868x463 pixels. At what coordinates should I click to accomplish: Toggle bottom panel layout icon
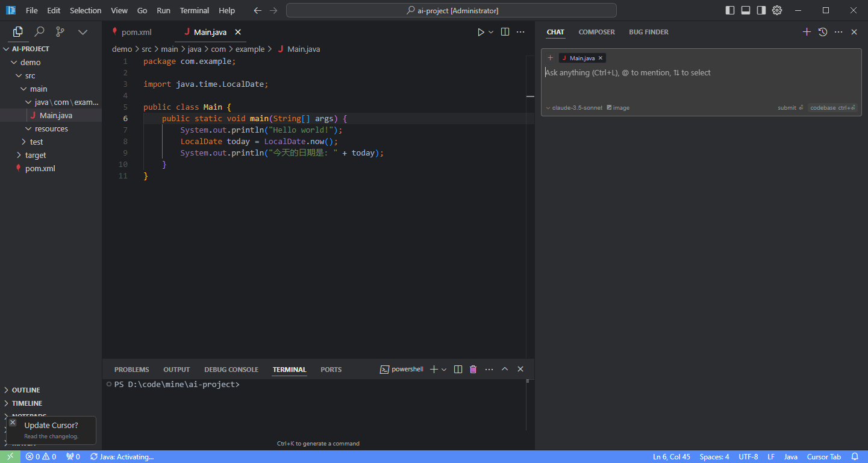coord(746,10)
